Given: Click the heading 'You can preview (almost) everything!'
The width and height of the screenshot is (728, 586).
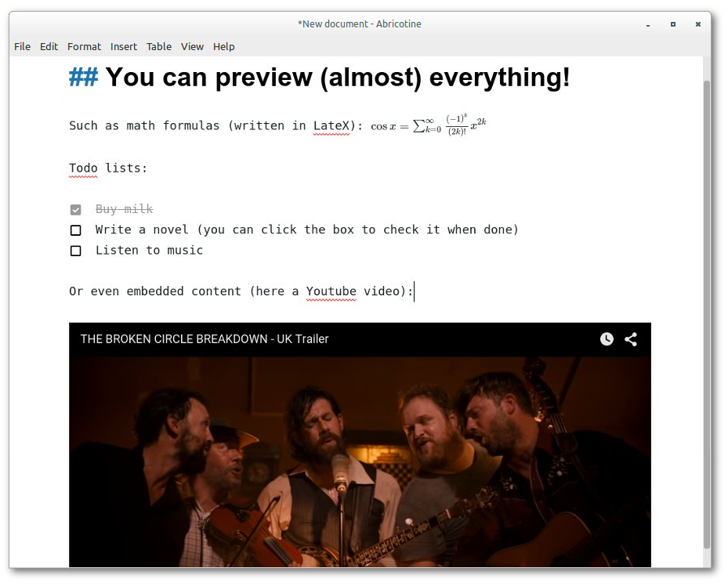Looking at the screenshot, I should (338, 77).
